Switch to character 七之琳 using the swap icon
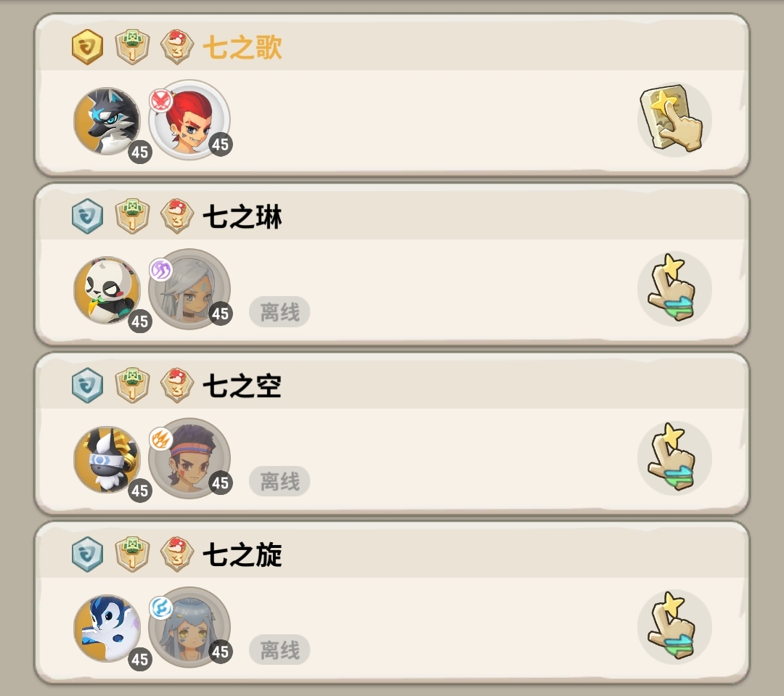 click(674, 289)
